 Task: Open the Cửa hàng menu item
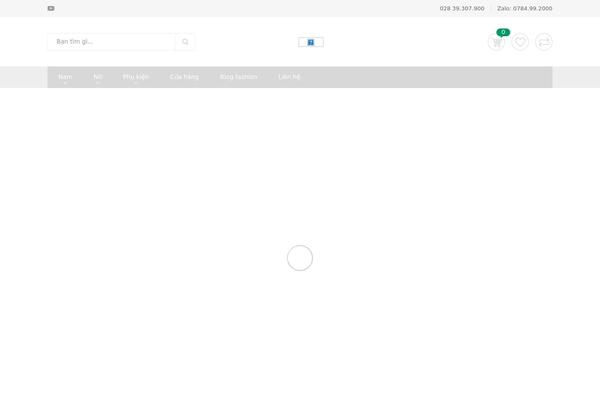pyautogui.click(x=184, y=77)
